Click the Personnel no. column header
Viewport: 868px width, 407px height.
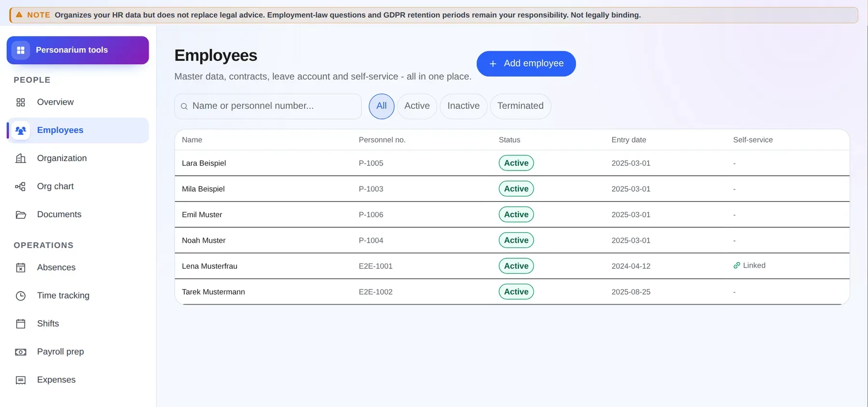(x=382, y=140)
